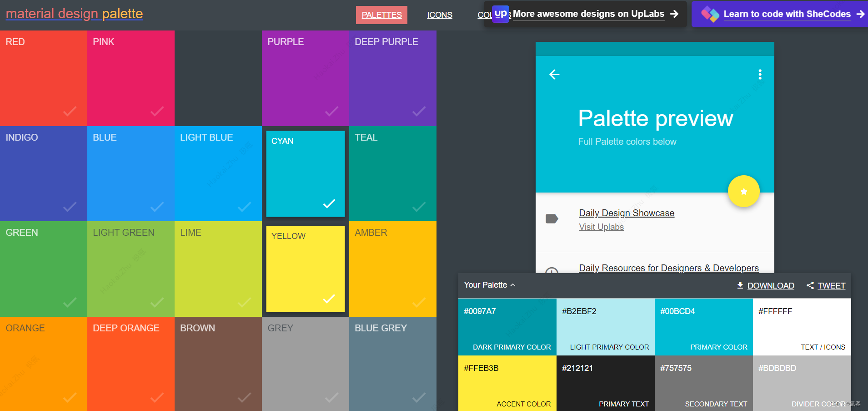Click the #212121 primary text swatch
This screenshot has height=411, width=868.
pyautogui.click(x=606, y=383)
